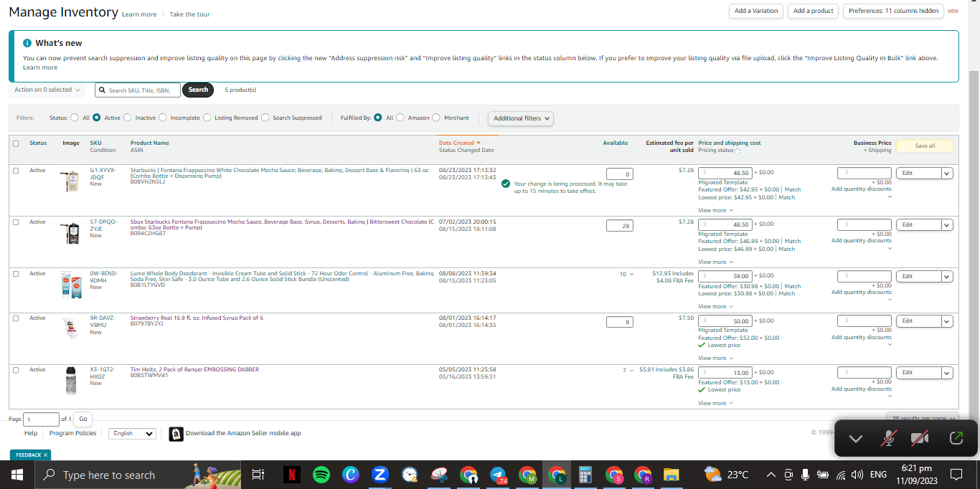Click the Program Policies footer link

pyautogui.click(x=72, y=433)
